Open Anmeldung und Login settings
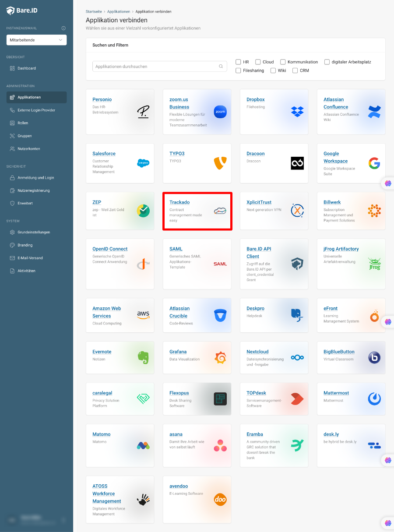The width and height of the screenshot is (394, 532). [36, 178]
